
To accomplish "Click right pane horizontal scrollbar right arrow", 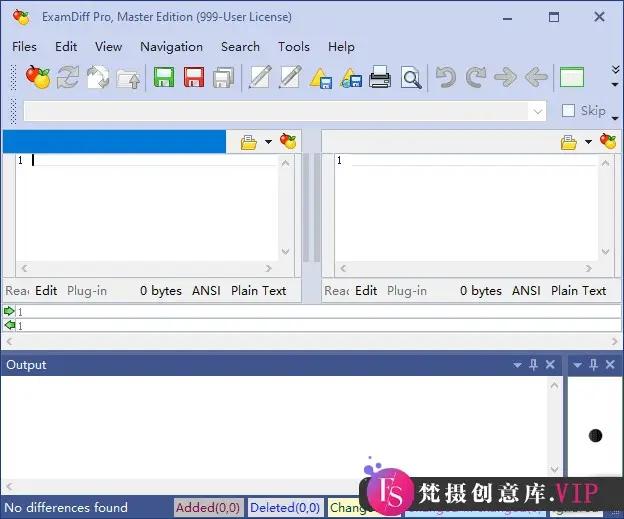I will (x=589, y=269).
